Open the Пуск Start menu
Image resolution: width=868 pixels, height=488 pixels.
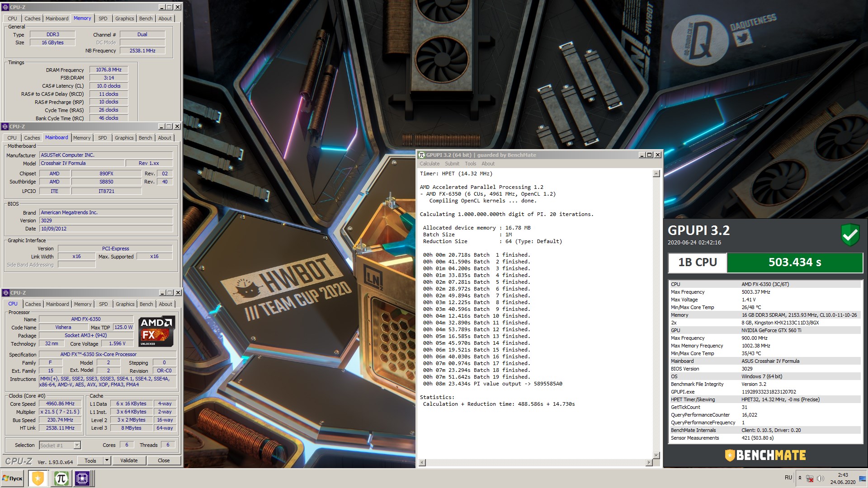(13, 478)
